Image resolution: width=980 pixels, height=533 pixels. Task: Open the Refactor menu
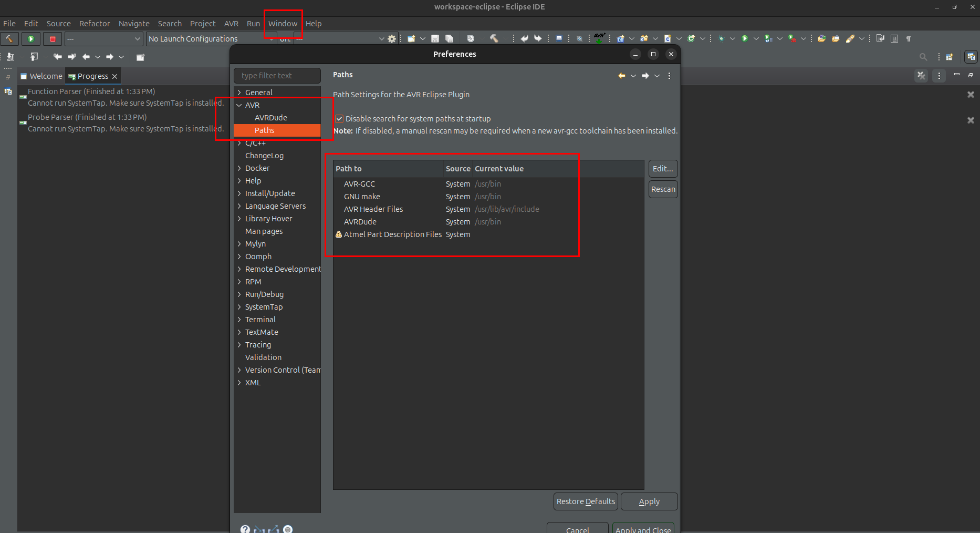pyautogui.click(x=95, y=24)
